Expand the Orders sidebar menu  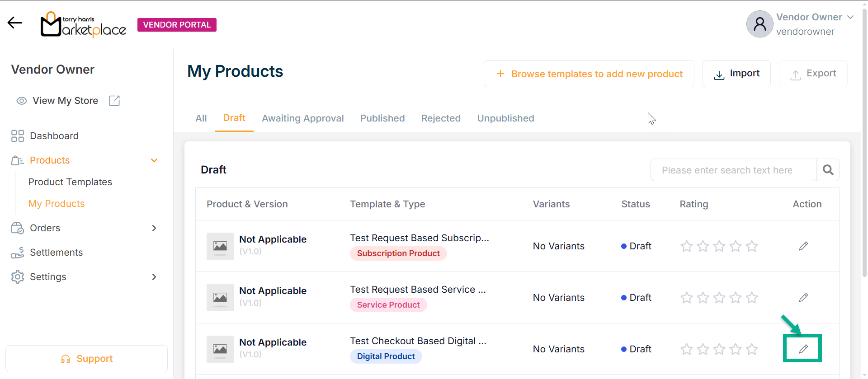[x=154, y=228]
